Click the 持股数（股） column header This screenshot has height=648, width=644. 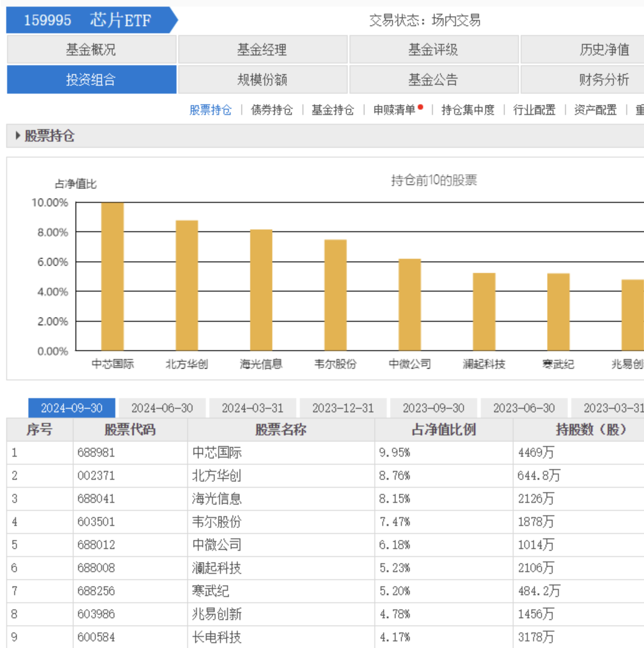click(x=579, y=430)
